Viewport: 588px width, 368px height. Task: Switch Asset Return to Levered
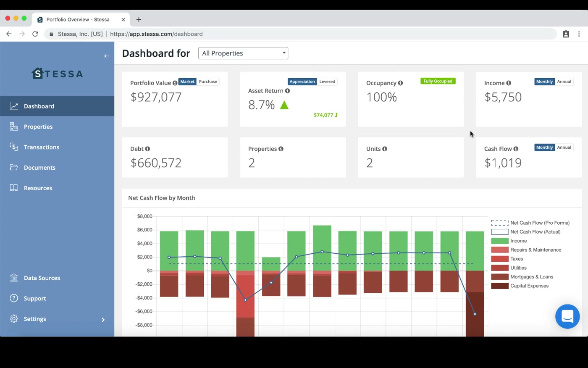coord(327,81)
